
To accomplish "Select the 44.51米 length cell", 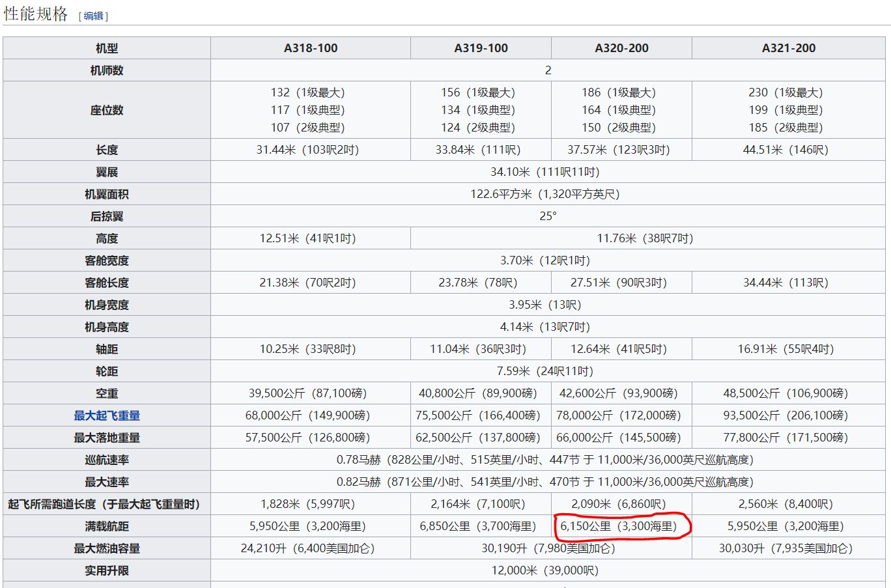I will [x=785, y=150].
